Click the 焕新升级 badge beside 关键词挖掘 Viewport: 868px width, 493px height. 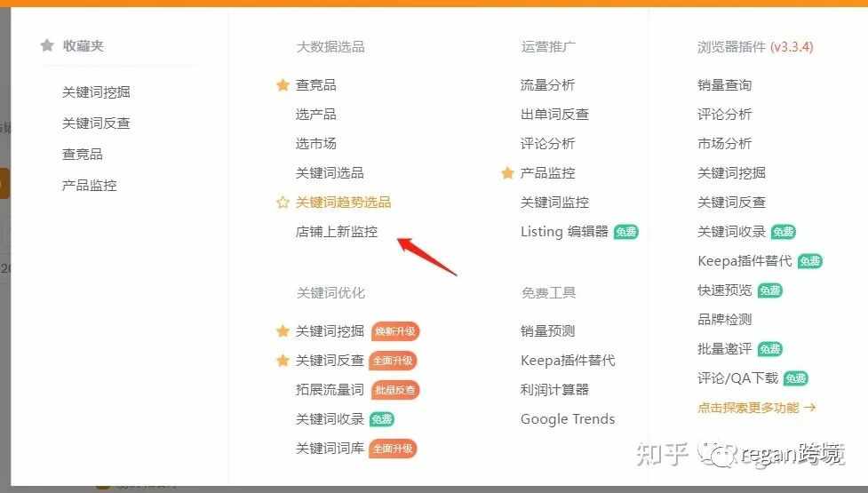[395, 331]
